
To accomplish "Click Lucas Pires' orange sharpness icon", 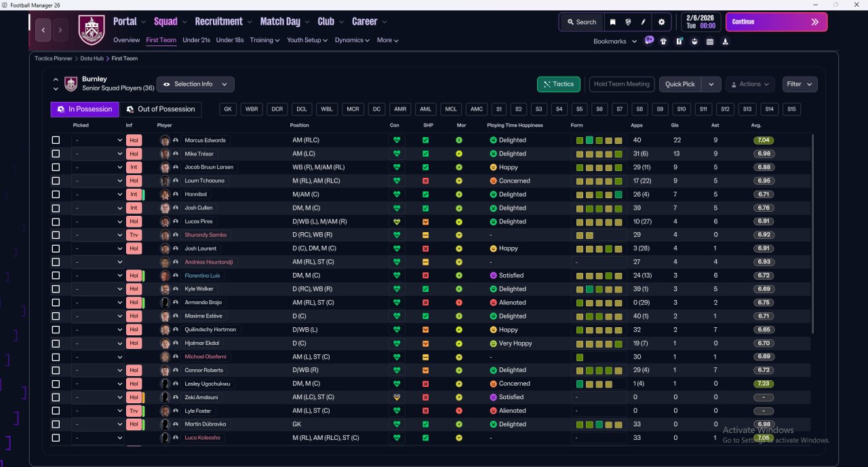I will click(x=425, y=222).
